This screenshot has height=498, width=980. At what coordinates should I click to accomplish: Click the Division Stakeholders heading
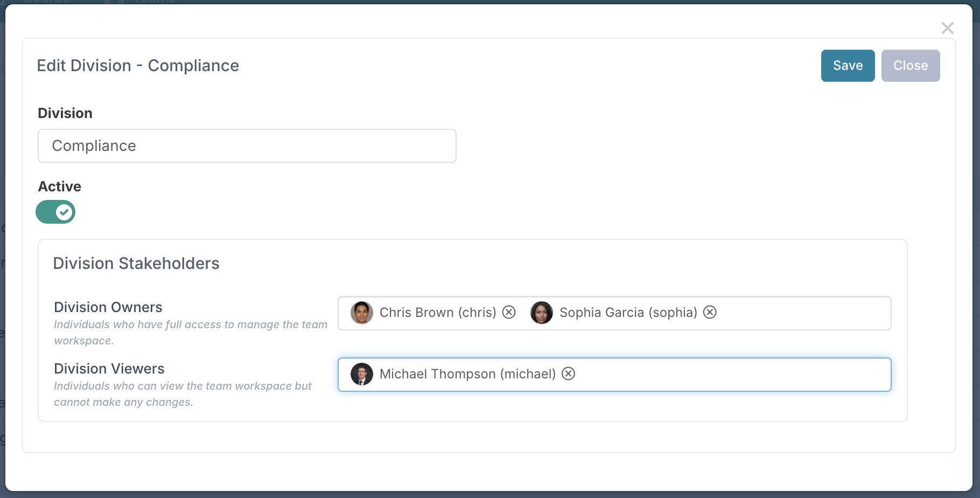click(x=136, y=264)
